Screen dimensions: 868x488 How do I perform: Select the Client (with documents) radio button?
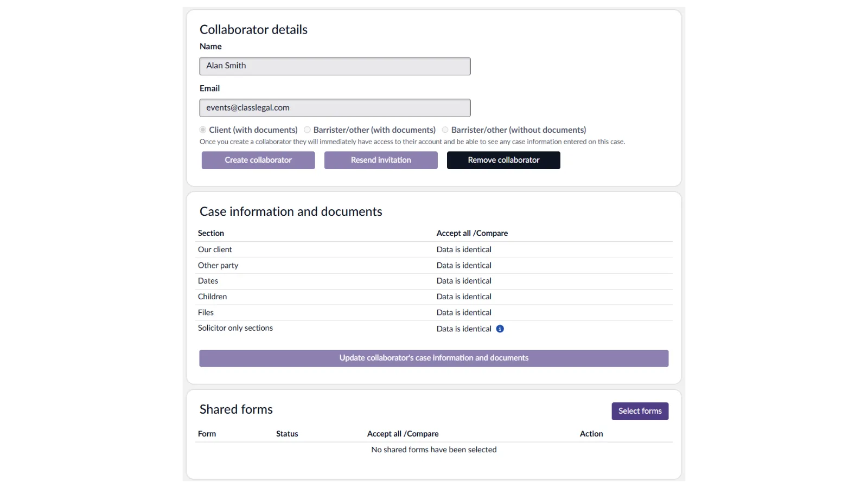203,130
